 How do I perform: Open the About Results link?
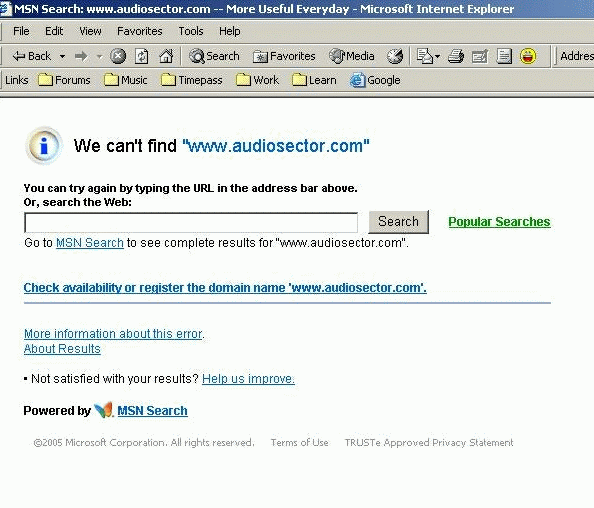(62, 349)
